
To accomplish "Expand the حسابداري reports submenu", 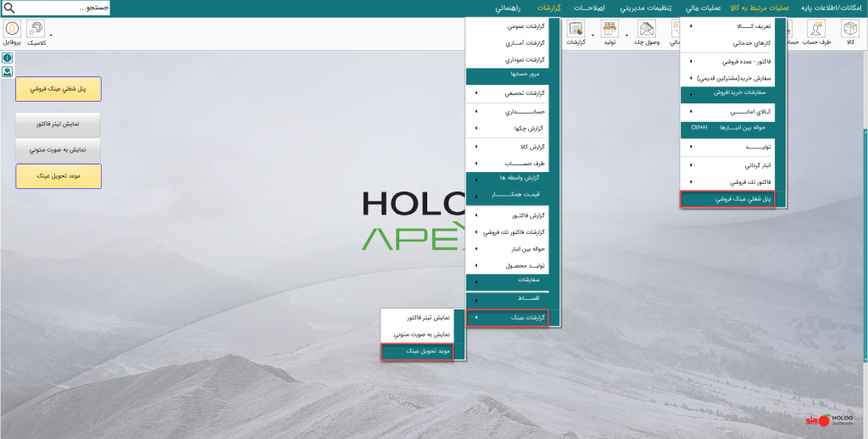I will click(507, 112).
